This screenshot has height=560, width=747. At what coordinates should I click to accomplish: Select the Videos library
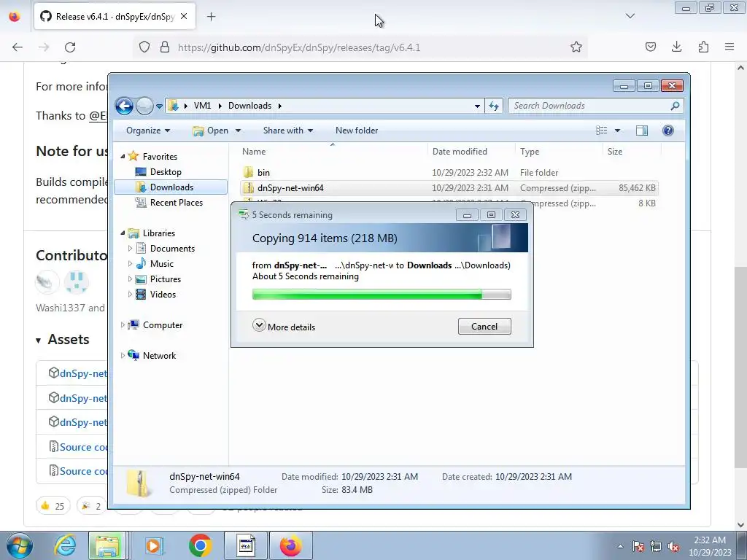[163, 295]
